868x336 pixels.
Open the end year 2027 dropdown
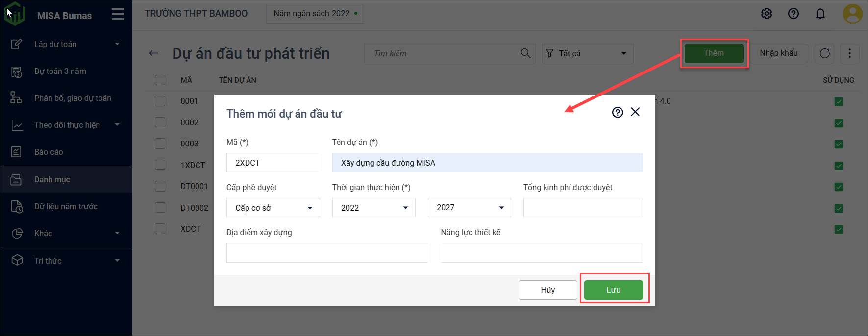469,208
